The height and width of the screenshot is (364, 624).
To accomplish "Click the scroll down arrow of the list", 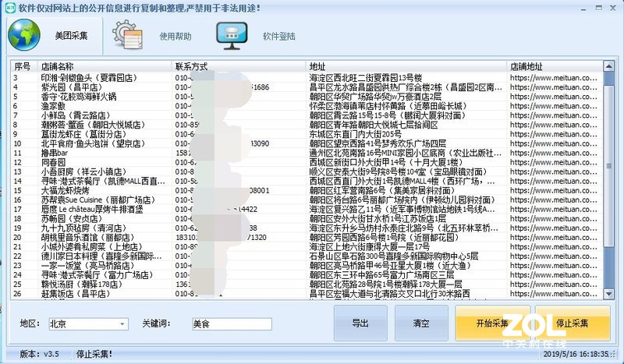I will pos(608,294).
